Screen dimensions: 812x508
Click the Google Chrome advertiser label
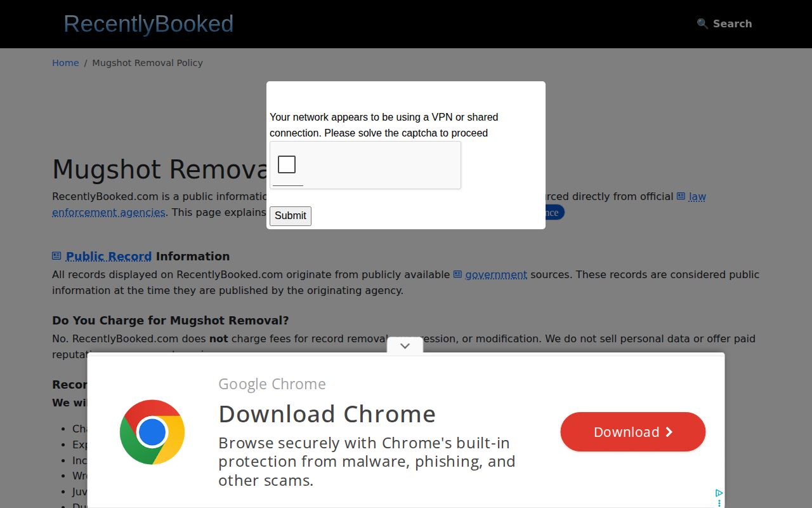tap(272, 384)
